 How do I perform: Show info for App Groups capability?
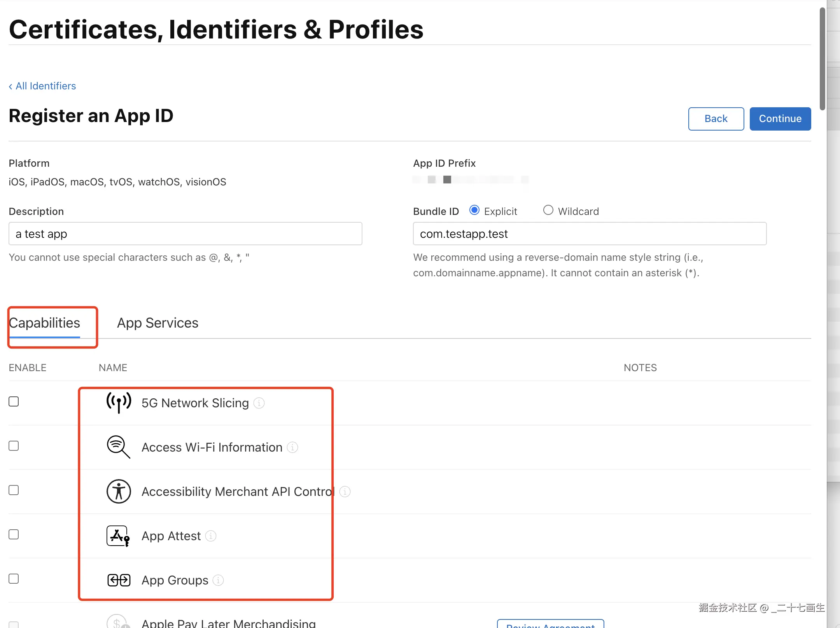pyautogui.click(x=218, y=580)
